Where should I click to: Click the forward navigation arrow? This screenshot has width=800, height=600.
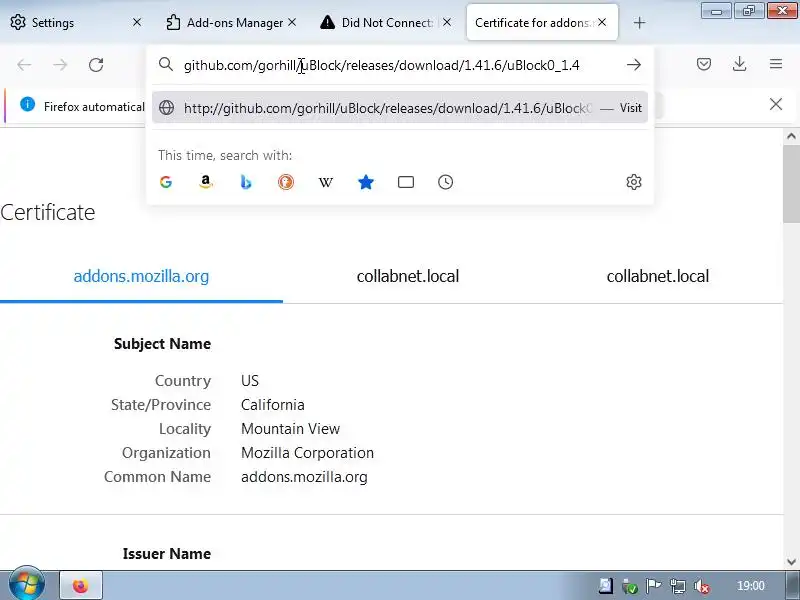(60, 65)
